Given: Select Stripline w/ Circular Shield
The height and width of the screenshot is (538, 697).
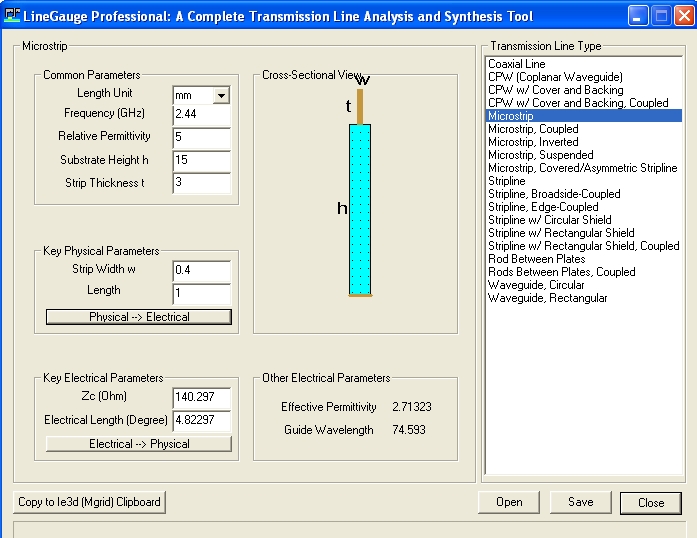Looking at the screenshot, I should [584, 220].
